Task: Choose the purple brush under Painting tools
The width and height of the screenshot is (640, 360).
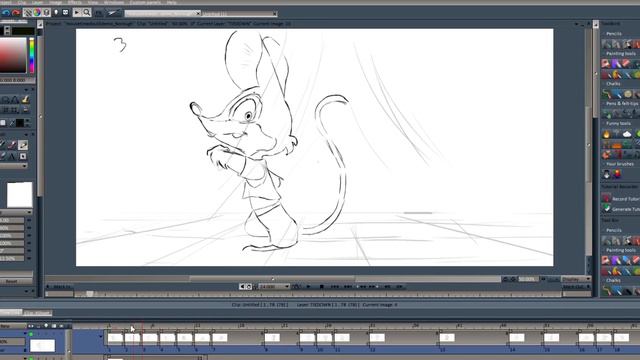Action: coord(616,63)
